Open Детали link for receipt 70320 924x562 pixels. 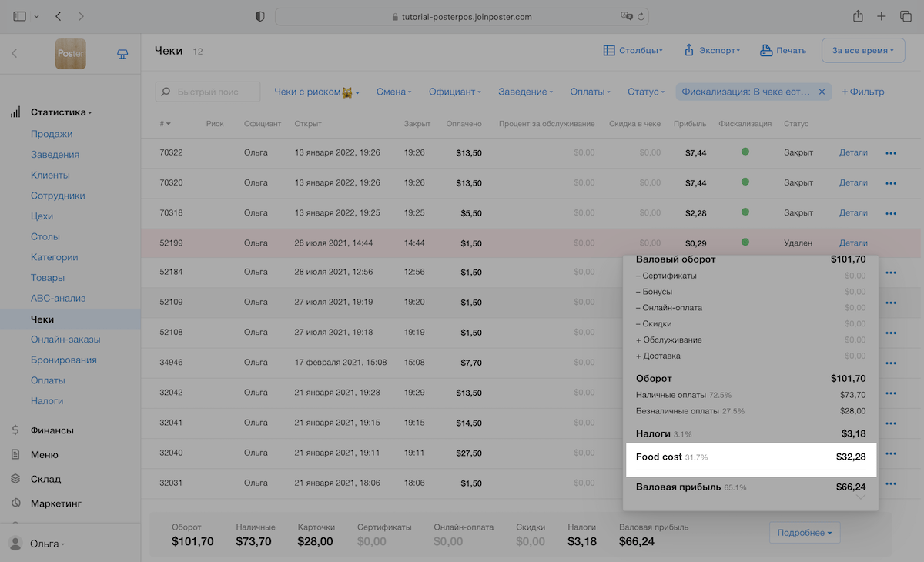point(853,183)
